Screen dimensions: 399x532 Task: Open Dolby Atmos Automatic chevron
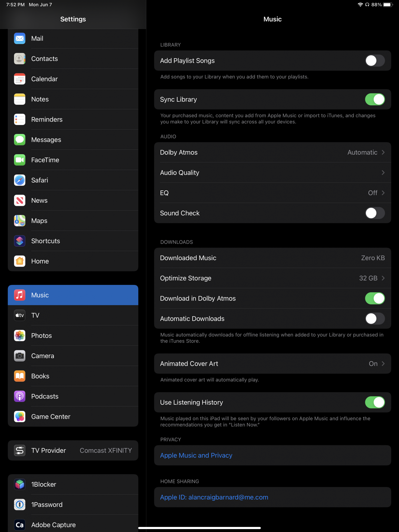383,152
